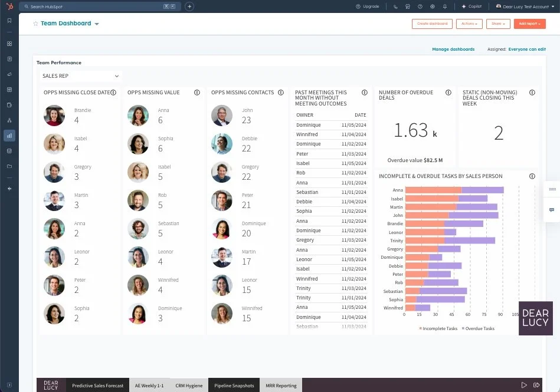Open notifications bell in top bar

[x=444, y=6]
